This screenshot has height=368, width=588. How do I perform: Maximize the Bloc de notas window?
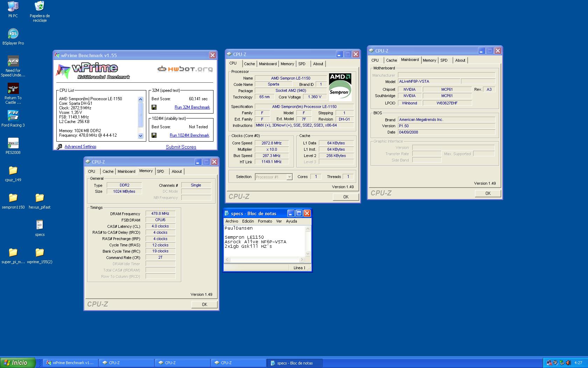(x=299, y=213)
